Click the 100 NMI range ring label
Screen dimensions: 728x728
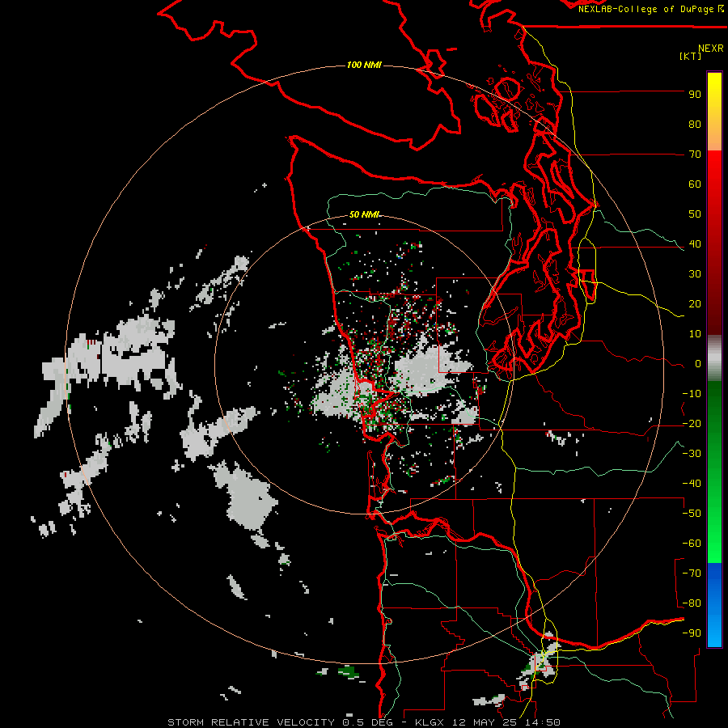pos(364,65)
